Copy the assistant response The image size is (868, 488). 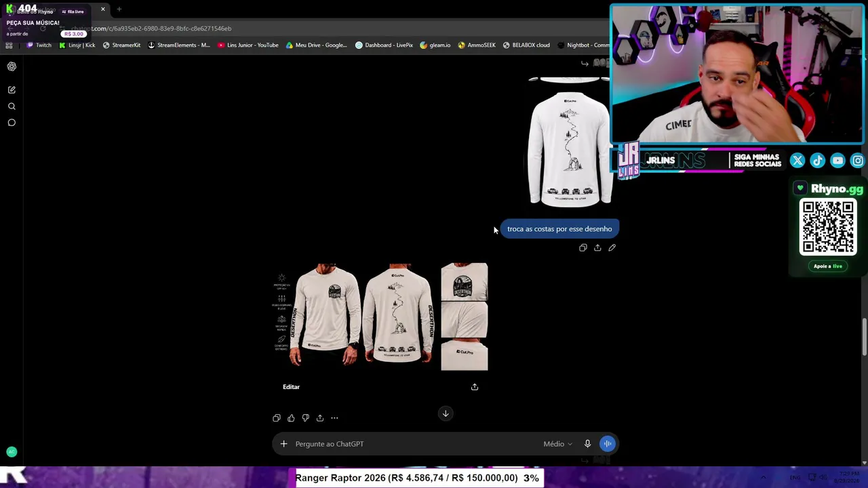pos(277,418)
